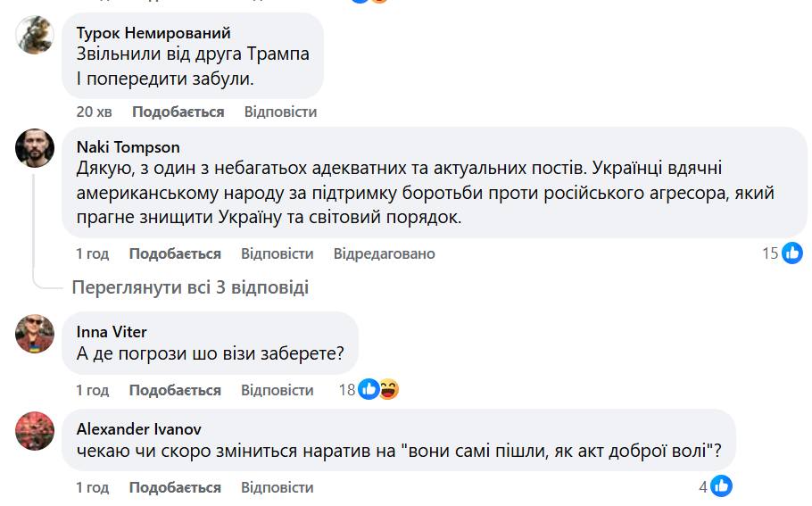This screenshot has height=506, width=812.
Task: Open Турок Немирований's profile picture
Action: (35, 36)
